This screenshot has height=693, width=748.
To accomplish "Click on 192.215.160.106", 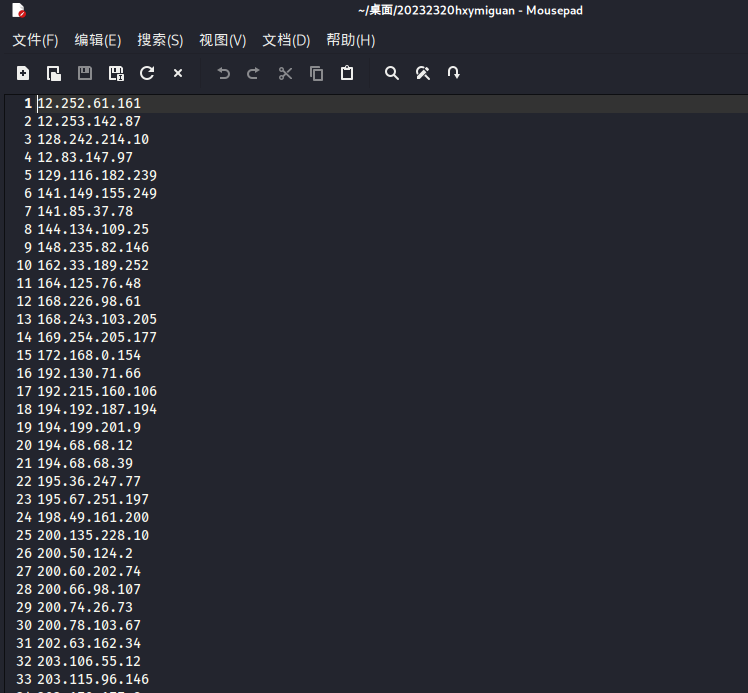I will [97, 392].
